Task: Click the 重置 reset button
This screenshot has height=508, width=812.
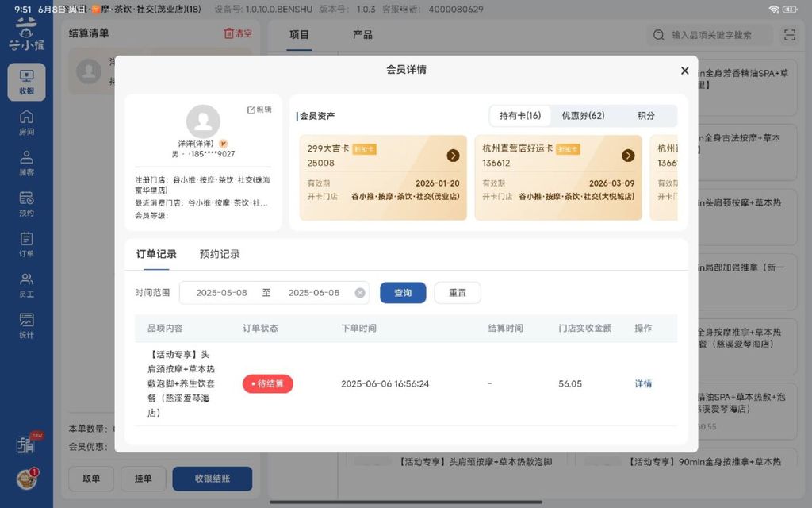Action: [458, 293]
